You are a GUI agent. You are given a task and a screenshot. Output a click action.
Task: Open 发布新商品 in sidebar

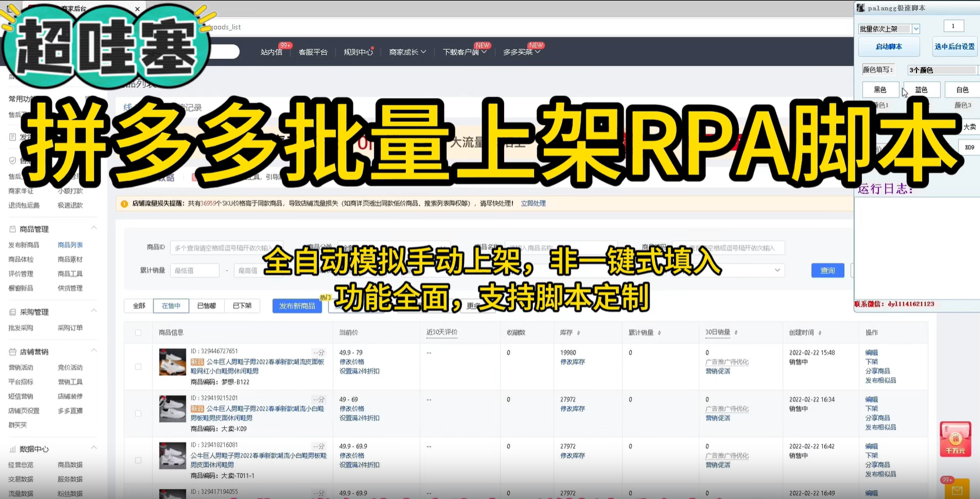pos(24,245)
